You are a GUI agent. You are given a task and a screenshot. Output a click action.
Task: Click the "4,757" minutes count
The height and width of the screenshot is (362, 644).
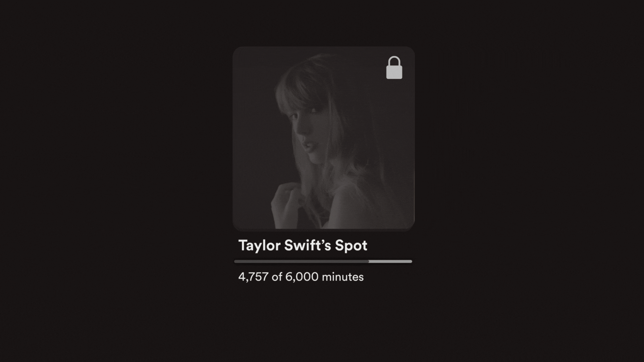(x=253, y=277)
